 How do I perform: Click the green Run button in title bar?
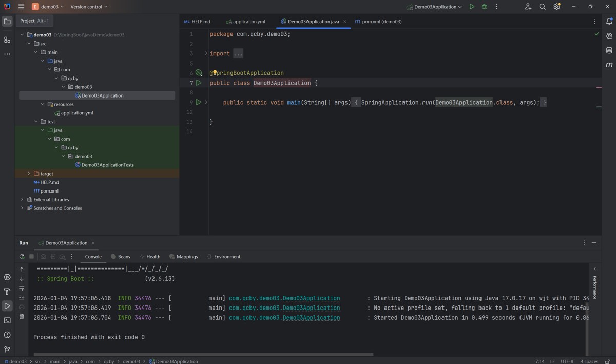coord(472,7)
